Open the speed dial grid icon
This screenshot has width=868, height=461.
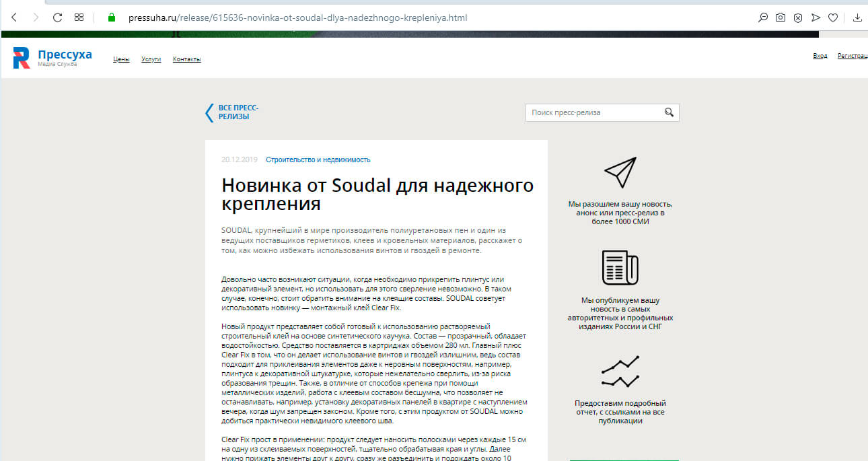point(79,17)
